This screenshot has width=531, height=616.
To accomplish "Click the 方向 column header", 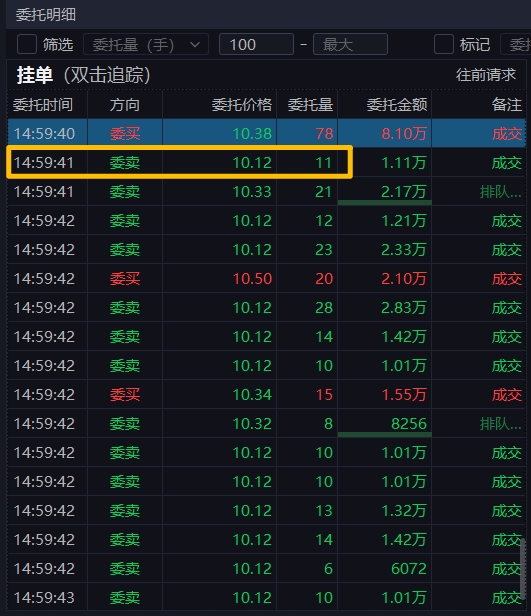I will tap(125, 104).
